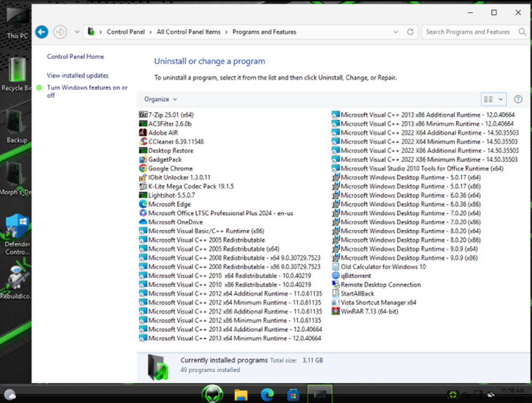Click the Search Programs and Features field
This screenshot has height=403, width=532.
[x=468, y=32]
